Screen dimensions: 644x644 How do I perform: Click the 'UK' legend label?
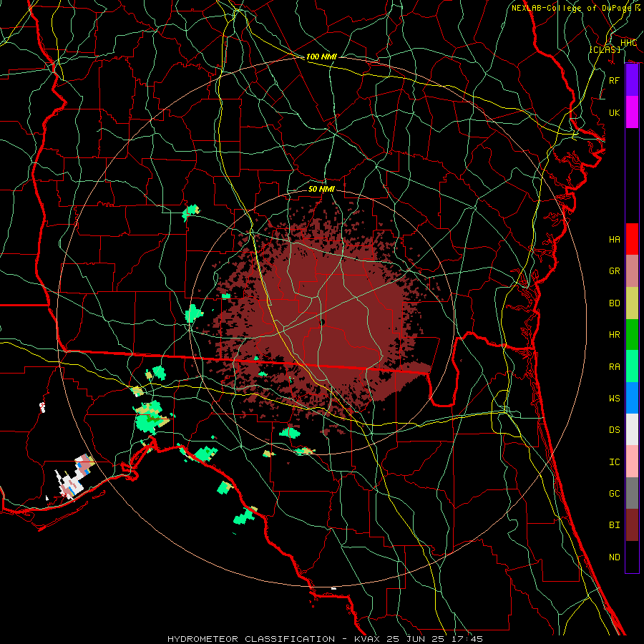pos(614,112)
